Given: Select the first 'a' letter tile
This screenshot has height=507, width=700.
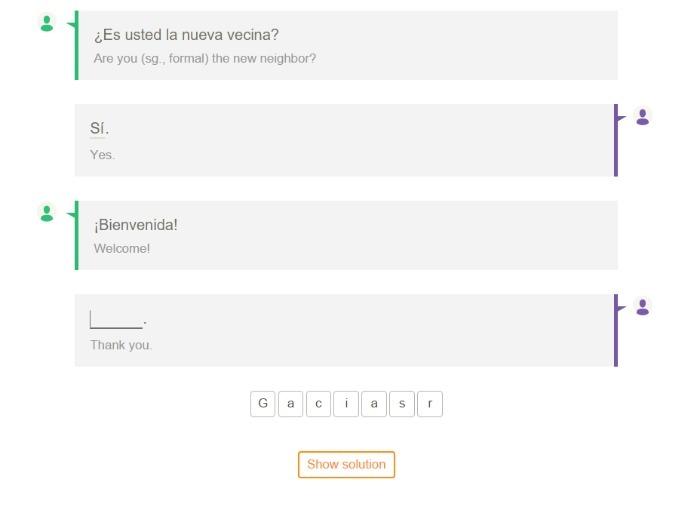Looking at the screenshot, I should pos(291,404).
